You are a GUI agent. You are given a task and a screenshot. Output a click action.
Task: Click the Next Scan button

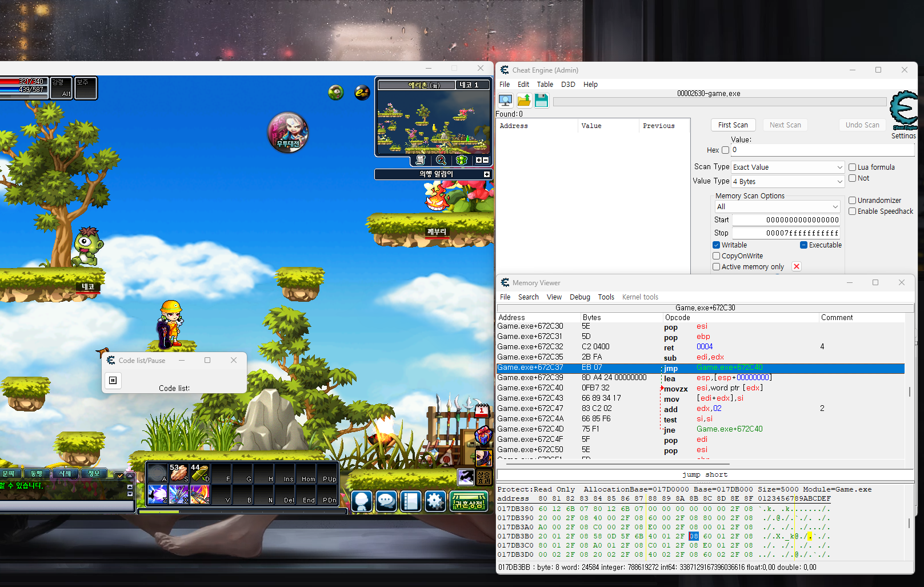[x=785, y=125]
